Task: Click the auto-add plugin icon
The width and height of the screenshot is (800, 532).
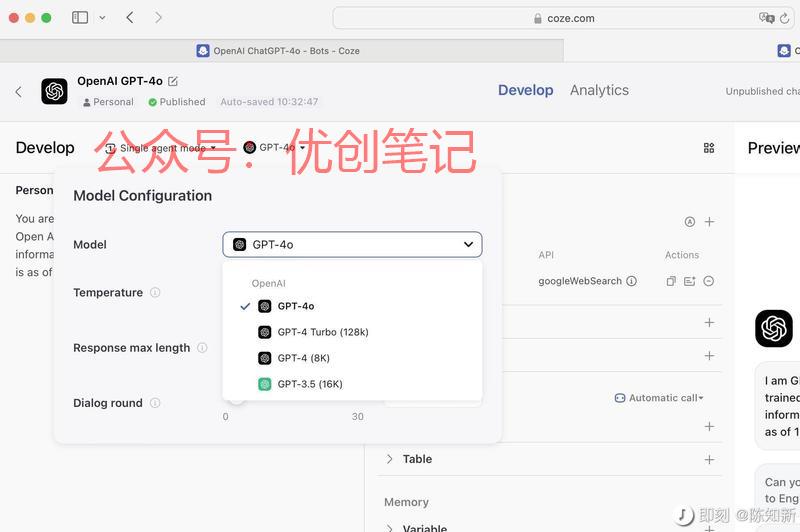Action: [689, 222]
